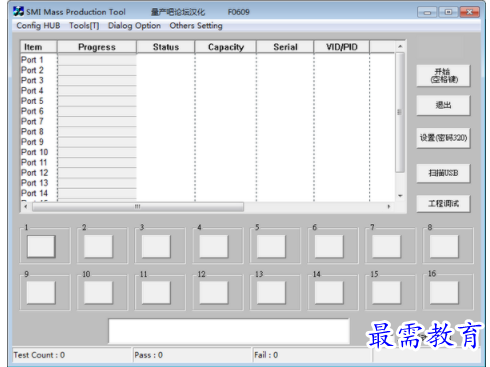The height and width of the screenshot is (367, 490).
Task: Minimize the SMI Mass Production Tool window
Action: tap(427, 12)
